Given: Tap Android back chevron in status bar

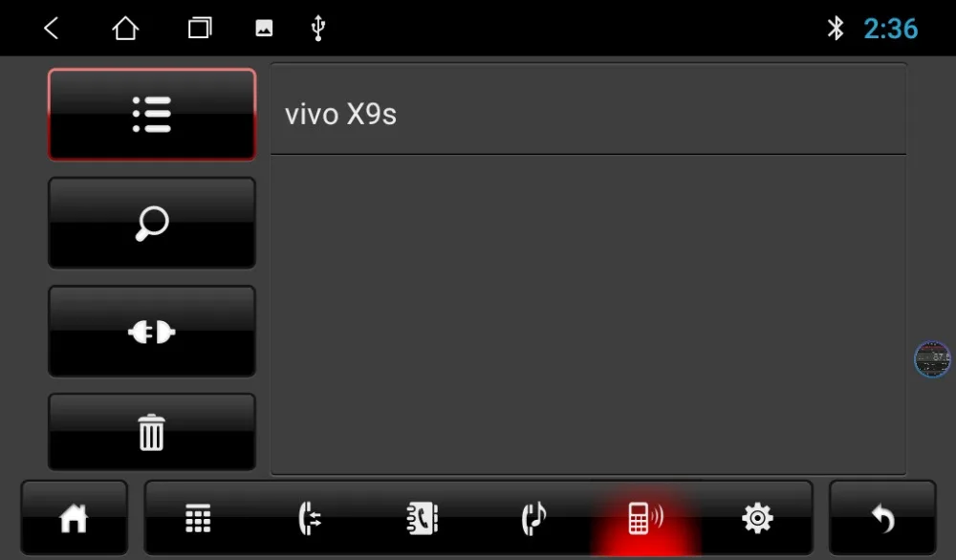Looking at the screenshot, I should (52, 28).
